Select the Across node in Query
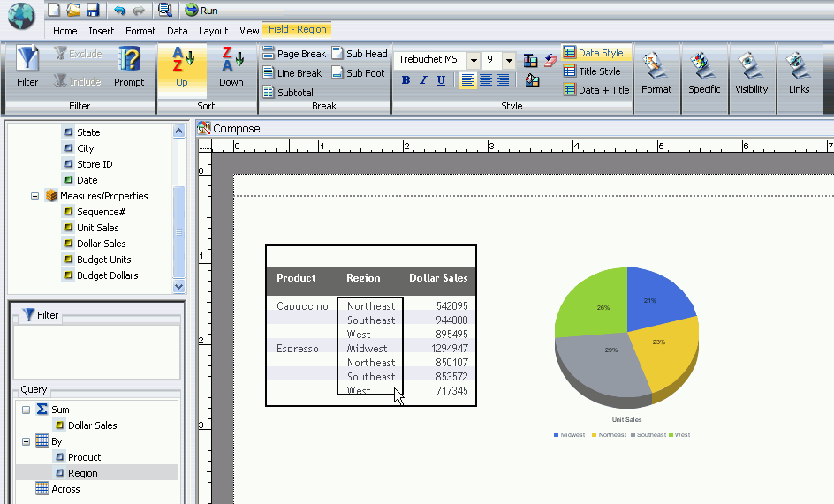Image resolution: width=834 pixels, height=504 pixels. tap(57, 489)
